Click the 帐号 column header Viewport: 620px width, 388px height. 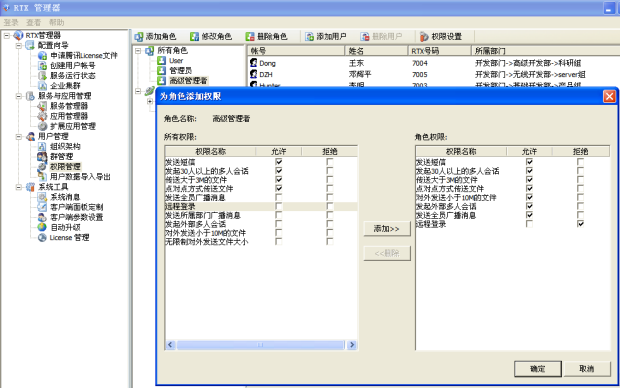(x=296, y=51)
